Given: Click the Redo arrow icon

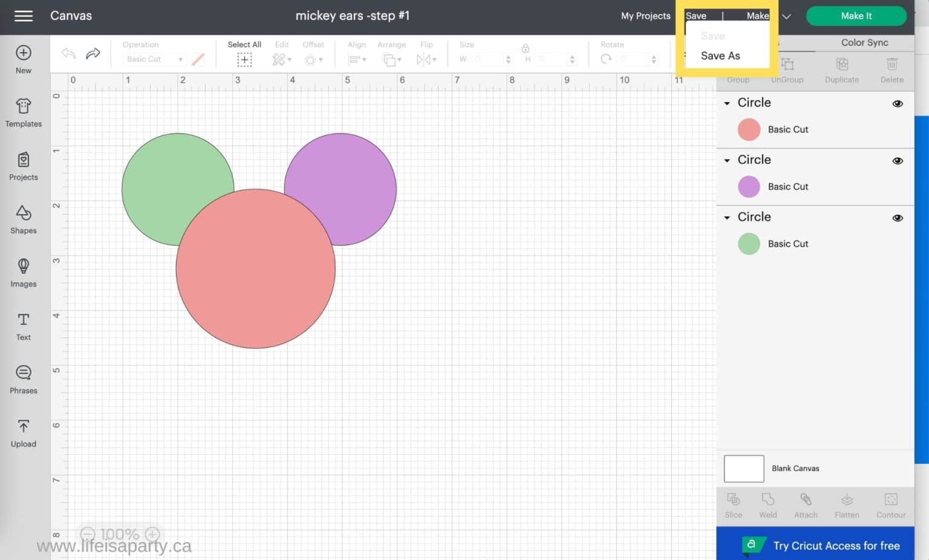Looking at the screenshot, I should [x=93, y=54].
